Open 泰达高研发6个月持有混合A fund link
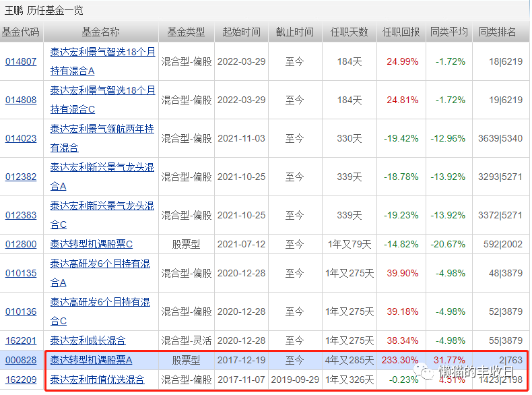 coord(100,273)
